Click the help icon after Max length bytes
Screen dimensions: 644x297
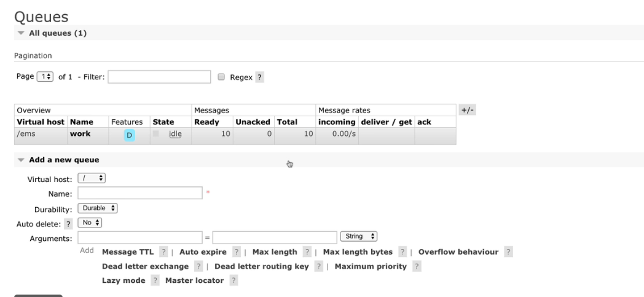tap(402, 252)
